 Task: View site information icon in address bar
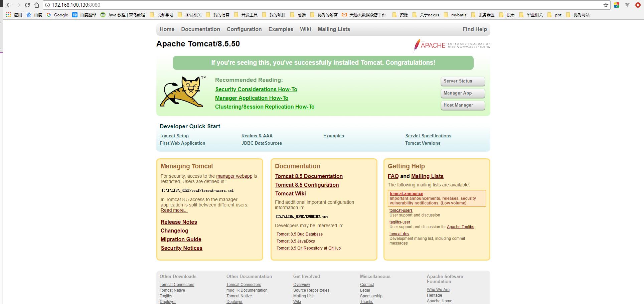(47, 5)
